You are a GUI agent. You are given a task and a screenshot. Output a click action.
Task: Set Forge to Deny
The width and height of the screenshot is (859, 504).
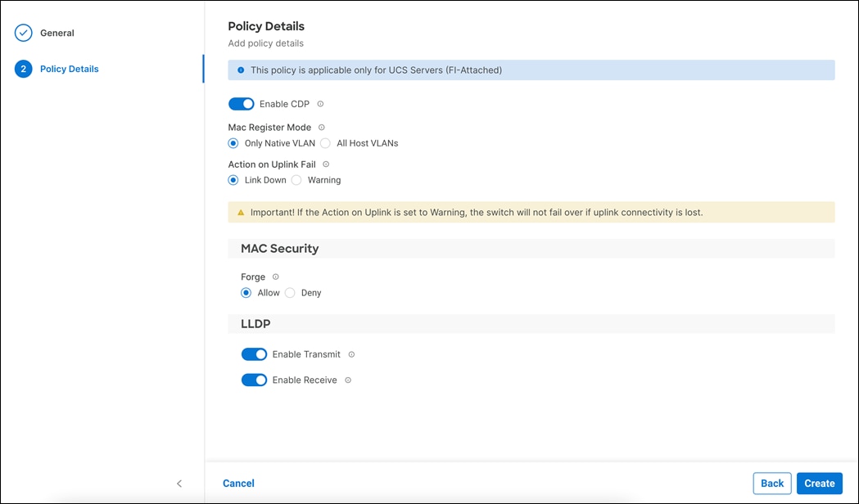tap(291, 292)
